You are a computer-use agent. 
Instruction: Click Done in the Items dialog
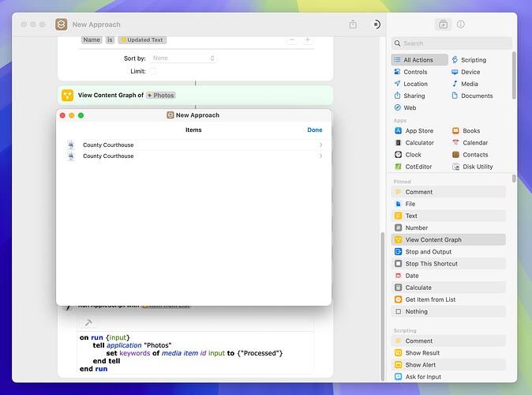click(x=314, y=130)
